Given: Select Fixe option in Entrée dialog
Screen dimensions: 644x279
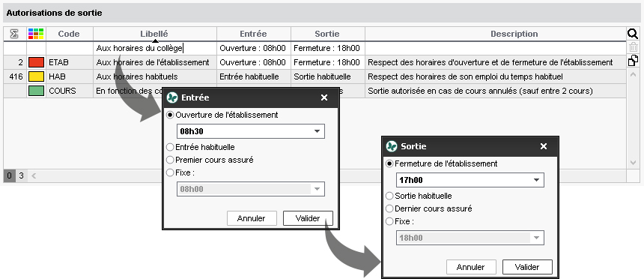Looking at the screenshot, I should [170, 172].
